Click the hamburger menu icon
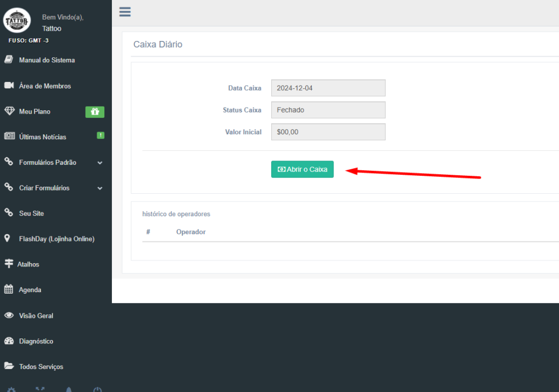The width and height of the screenshot is (559, 392). click(125, 12)
